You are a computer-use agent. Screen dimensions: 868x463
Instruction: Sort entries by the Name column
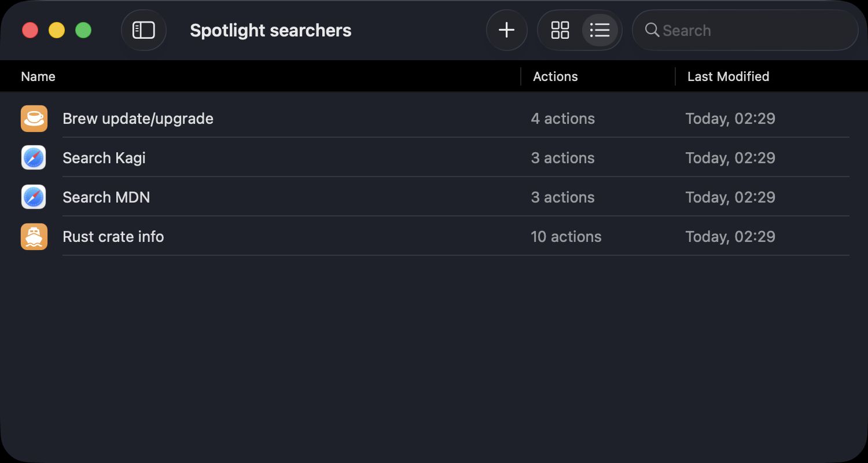click(38, 76)
